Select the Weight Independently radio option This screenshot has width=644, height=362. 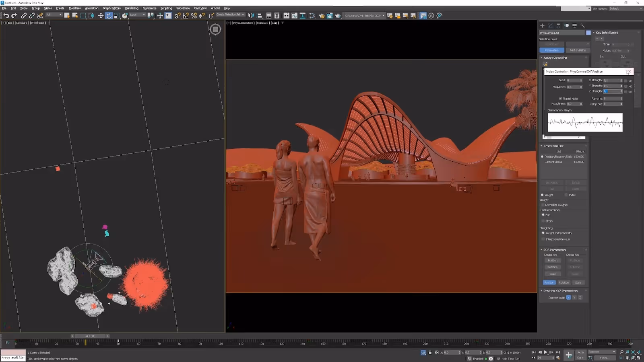click(x=543, y=233)
